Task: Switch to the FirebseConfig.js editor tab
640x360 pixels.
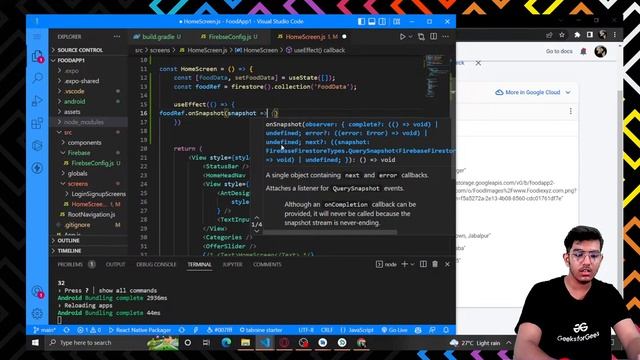Action: (229, 37)
